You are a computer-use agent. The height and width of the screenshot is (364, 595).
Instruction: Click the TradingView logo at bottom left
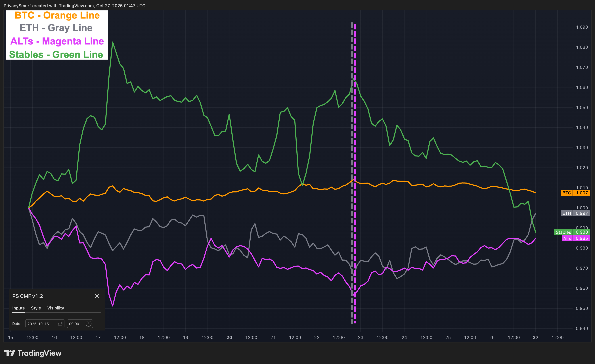point(33,353)
